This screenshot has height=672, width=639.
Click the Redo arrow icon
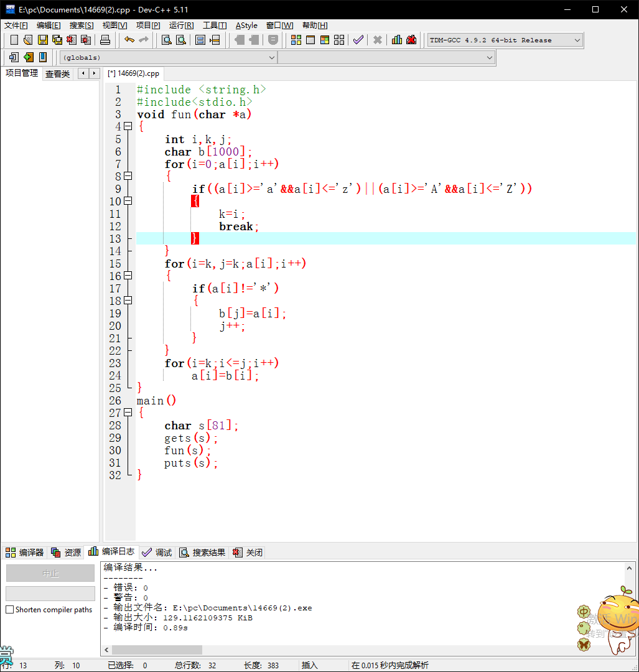[x=144, y=40]
